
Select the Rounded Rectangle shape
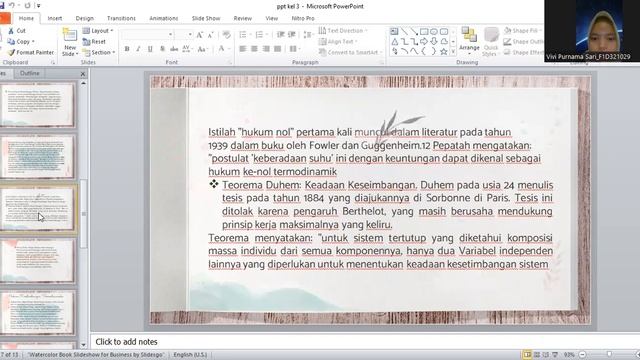tap(444, 31)
